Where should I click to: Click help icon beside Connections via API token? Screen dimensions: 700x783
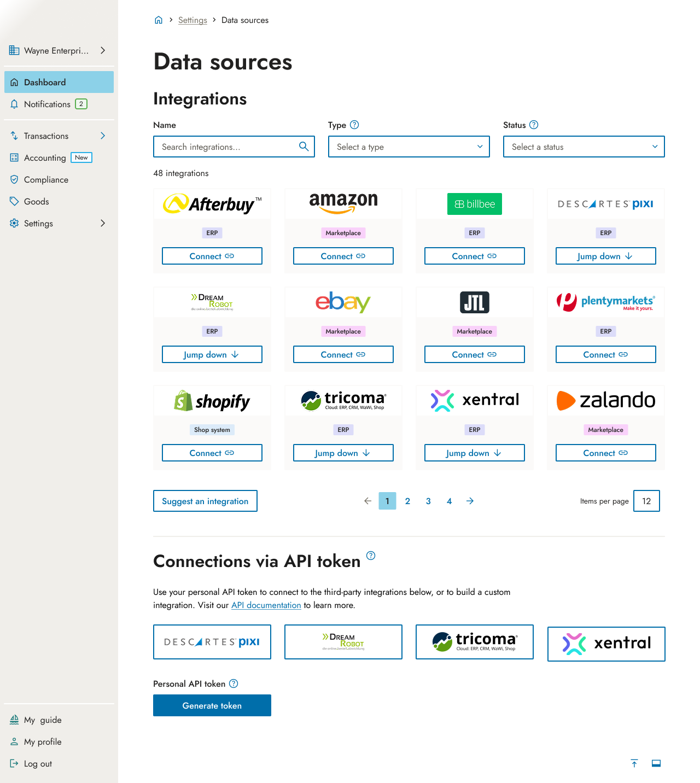371,556
